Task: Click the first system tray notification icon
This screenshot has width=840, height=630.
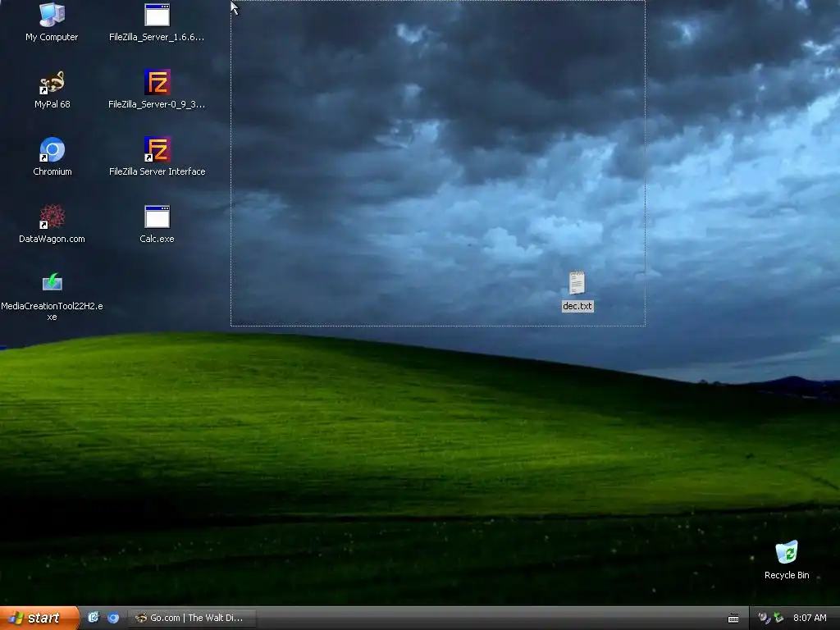Action: [x=764, y=618]
